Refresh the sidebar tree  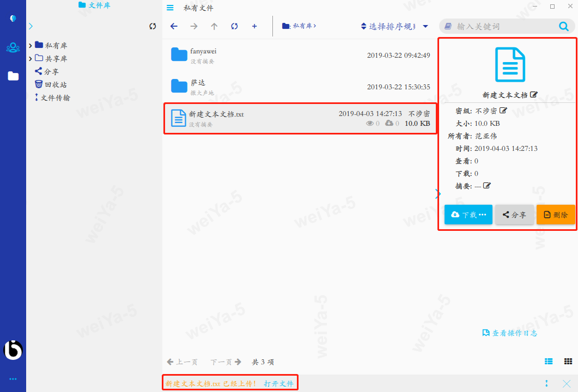153,26
